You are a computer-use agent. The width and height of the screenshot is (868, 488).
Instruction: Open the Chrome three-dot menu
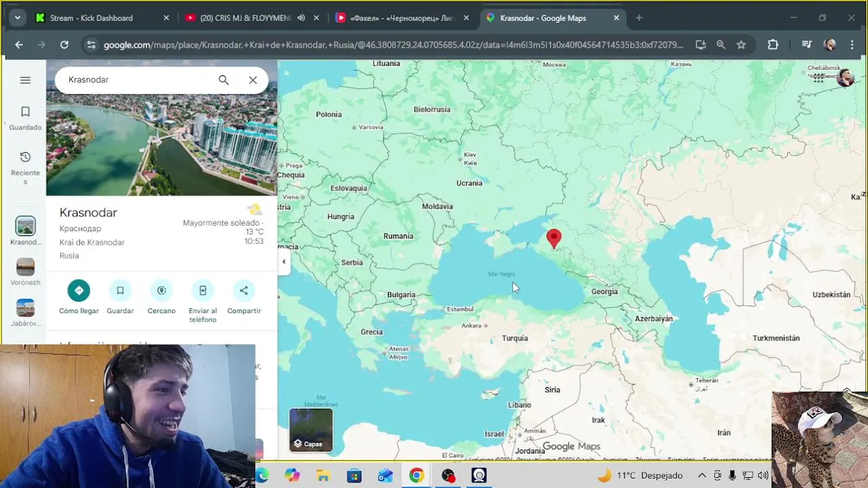[852, 45]
